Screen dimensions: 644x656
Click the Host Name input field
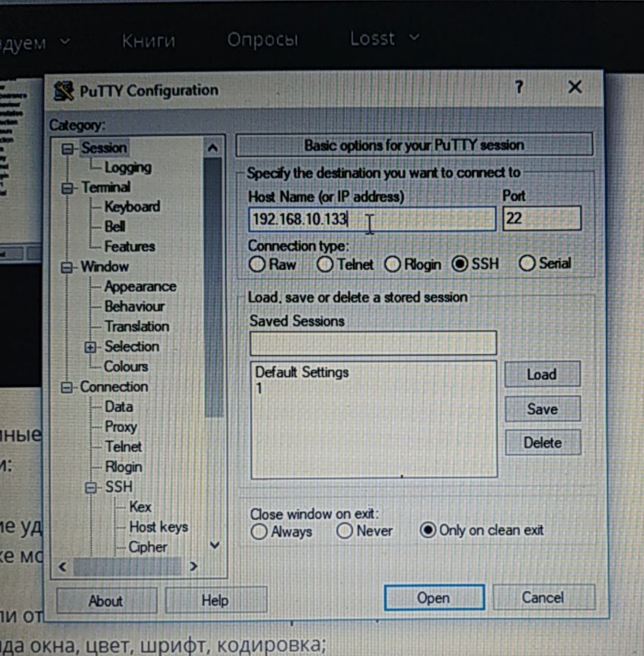372,219
